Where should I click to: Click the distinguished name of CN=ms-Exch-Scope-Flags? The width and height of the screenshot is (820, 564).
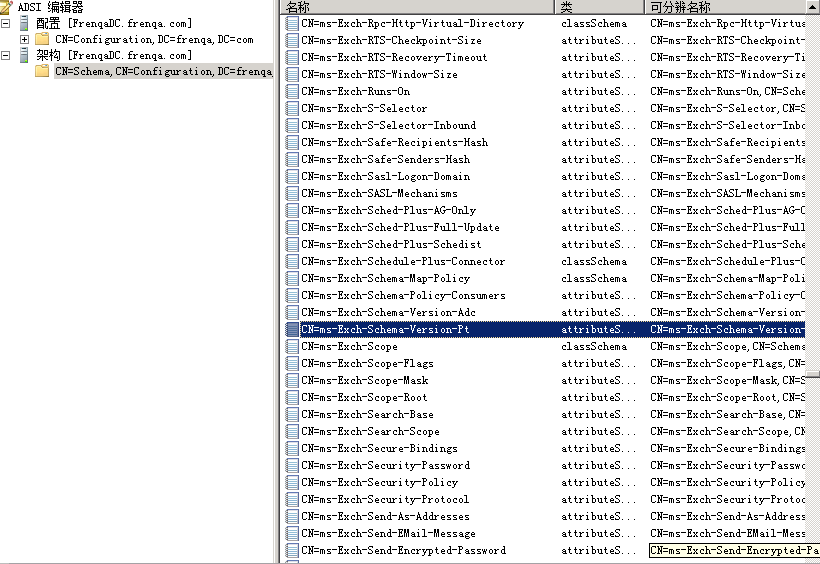tap(727, 364)
